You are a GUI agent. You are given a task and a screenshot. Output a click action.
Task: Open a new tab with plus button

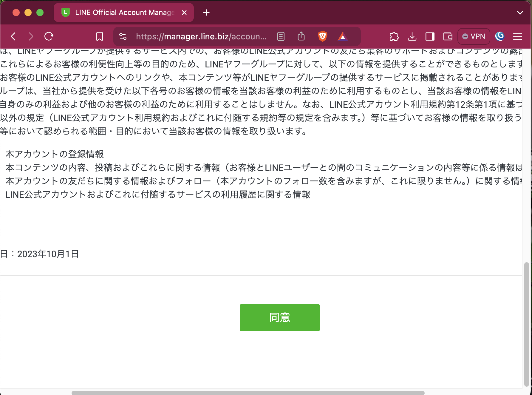point(206,13)
